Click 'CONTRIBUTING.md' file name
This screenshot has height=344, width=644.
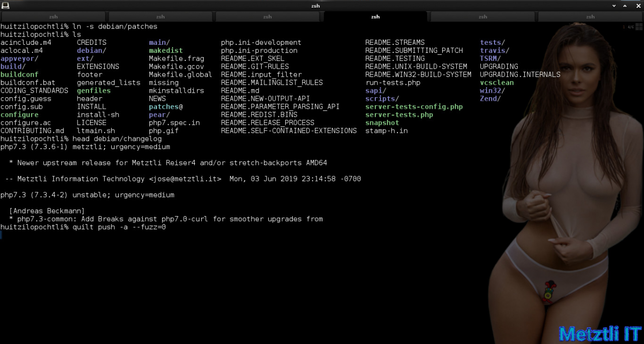32,131
